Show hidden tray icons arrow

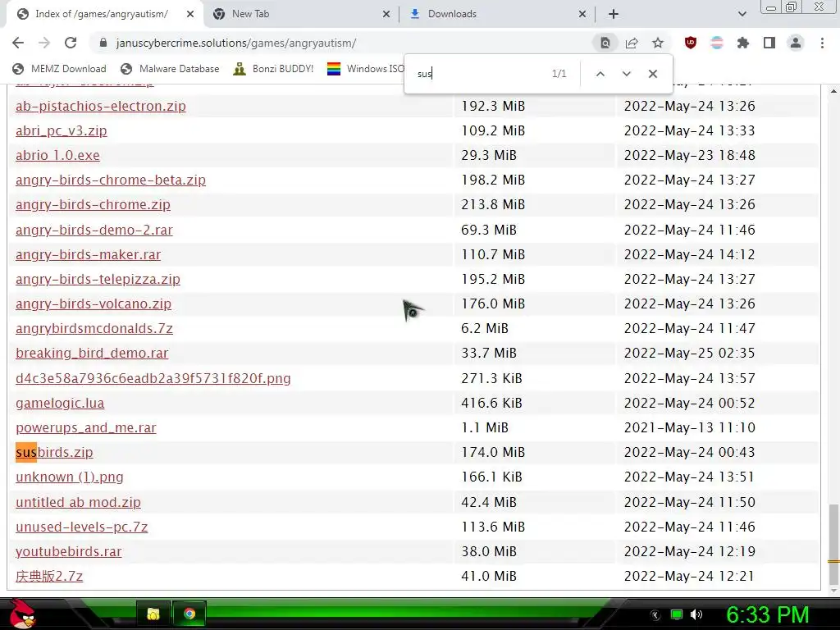coord(655,614)
